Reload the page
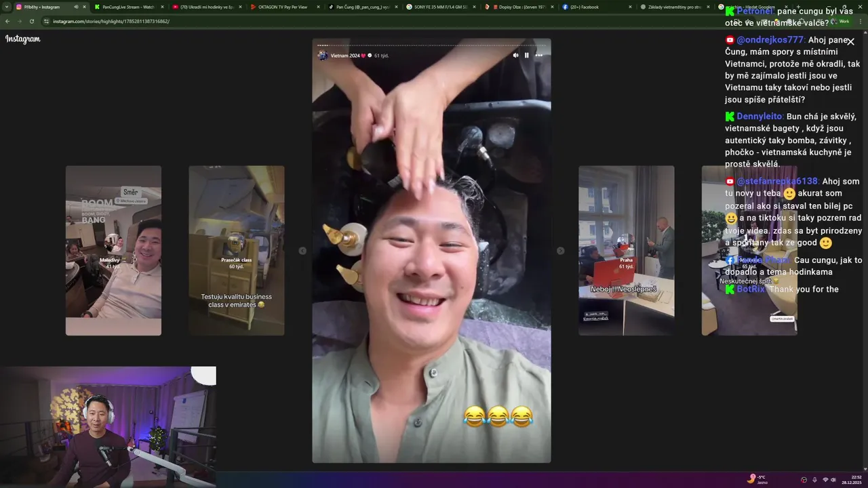Viewport: 868px width, 488px height. pyautogui.click(x=31, y=21)
